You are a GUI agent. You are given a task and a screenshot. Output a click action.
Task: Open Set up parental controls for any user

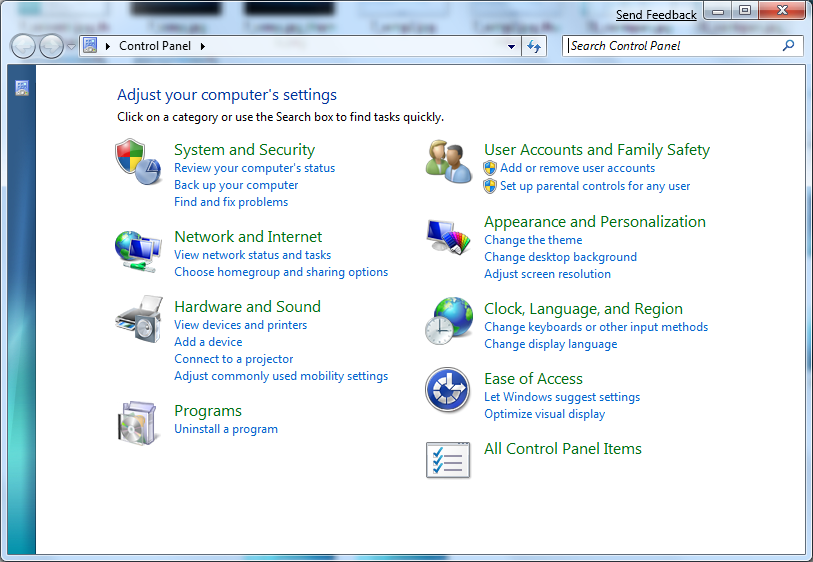tap(595, 186)
